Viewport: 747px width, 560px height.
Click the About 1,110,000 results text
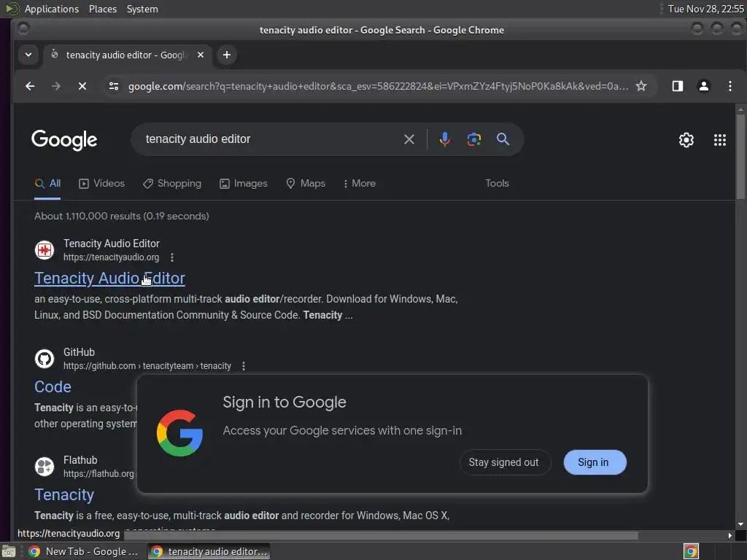coord(122,216)
